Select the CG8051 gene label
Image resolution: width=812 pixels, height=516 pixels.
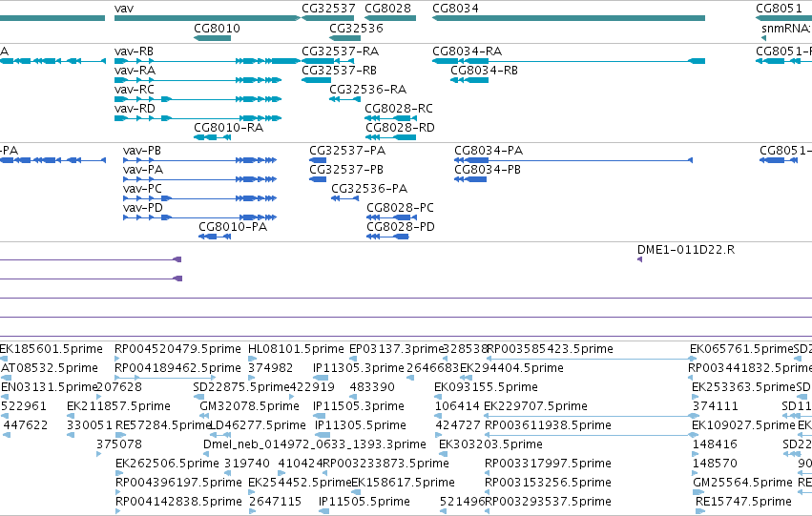pyautogui.click(x=779, y=9)
